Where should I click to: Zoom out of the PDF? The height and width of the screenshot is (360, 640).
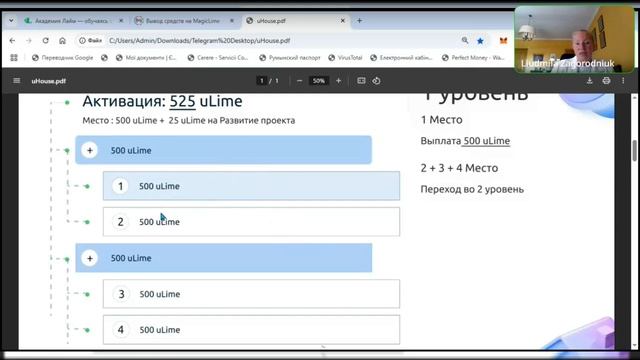pyautogui.click(x=299, y=80)
